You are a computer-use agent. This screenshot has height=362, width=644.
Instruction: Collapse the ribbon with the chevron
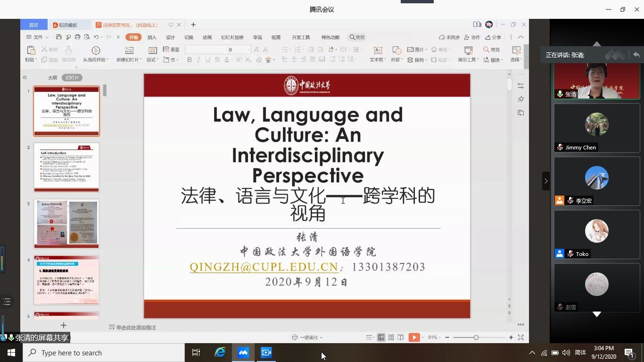point(520,37)
